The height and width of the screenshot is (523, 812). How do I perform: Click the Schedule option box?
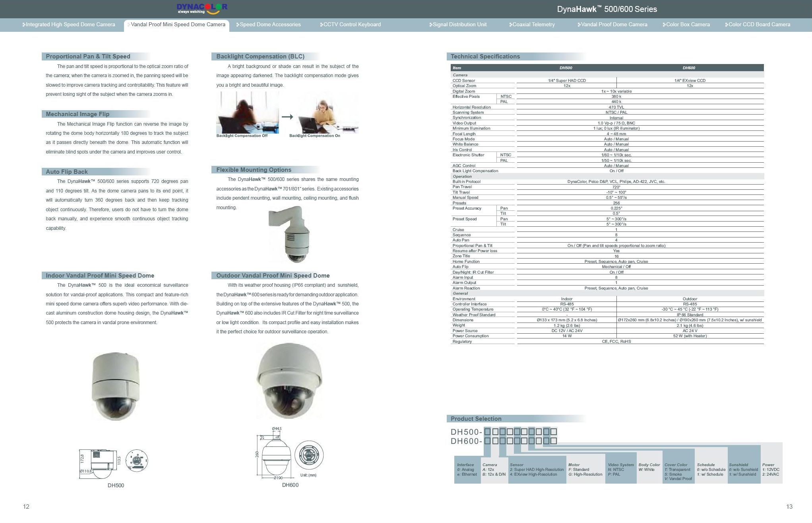pos(711,466)
